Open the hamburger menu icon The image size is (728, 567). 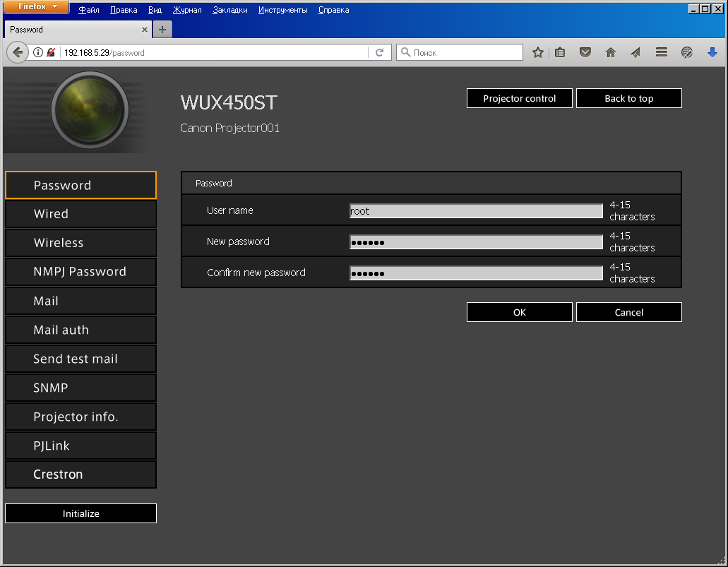click(x=661, y=52)
